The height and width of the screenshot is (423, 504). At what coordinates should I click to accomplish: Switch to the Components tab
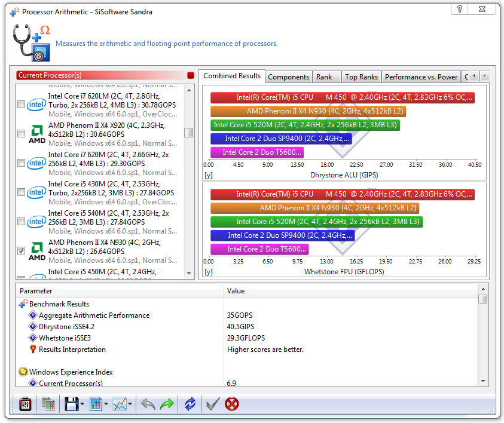(x=288, y=77)
